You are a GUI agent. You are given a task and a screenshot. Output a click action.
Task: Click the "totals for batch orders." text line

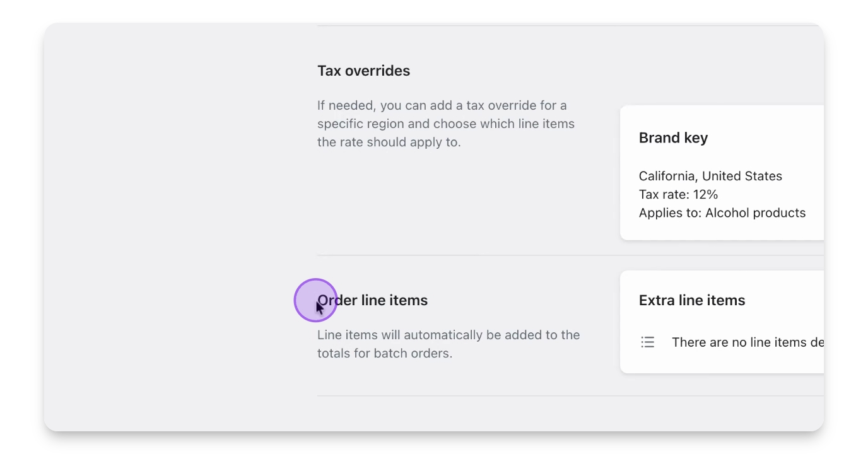pos(384,354)
